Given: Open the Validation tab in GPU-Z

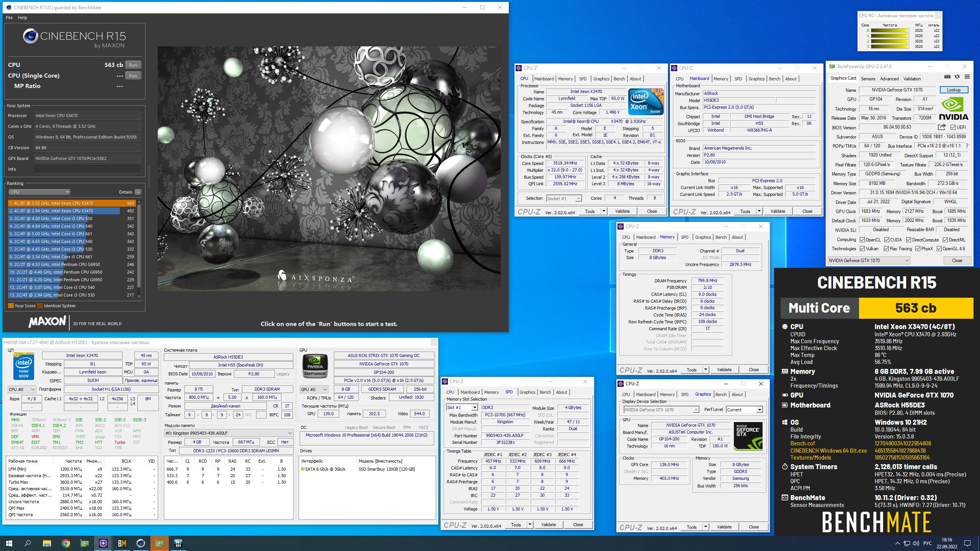Looking at the screenshot, I should [912, 78].
